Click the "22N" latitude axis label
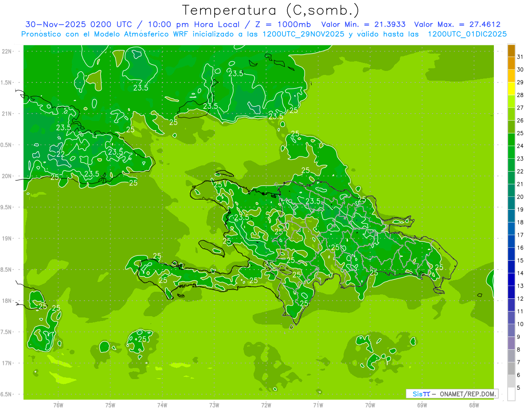Viewport: 532px width, 411px height. tap(7, 51)
